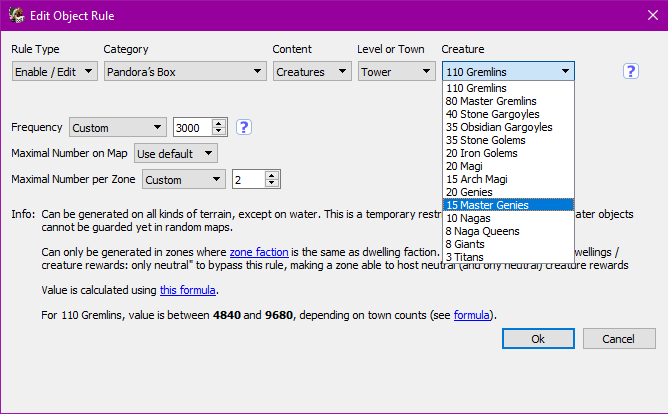Select 20 Genies option
The height and width of the screenshot is (414, 668).
(508, 192)
